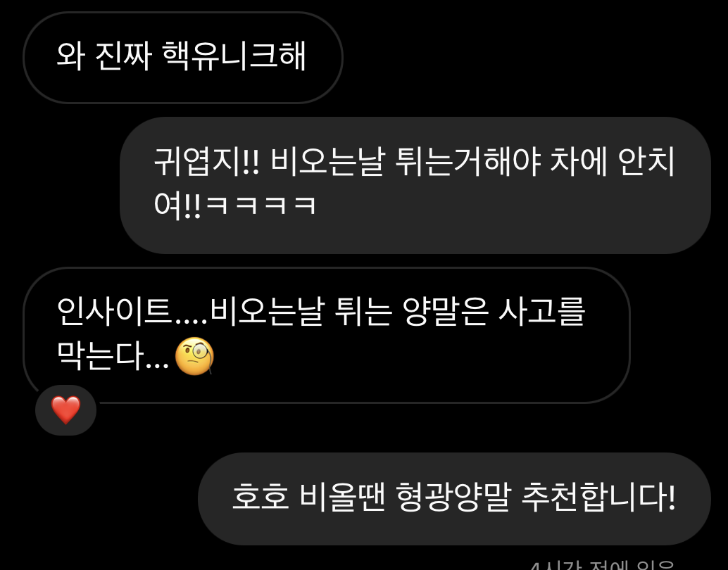Select the '와 진짜 핵유니크해' message bubble

183,58
